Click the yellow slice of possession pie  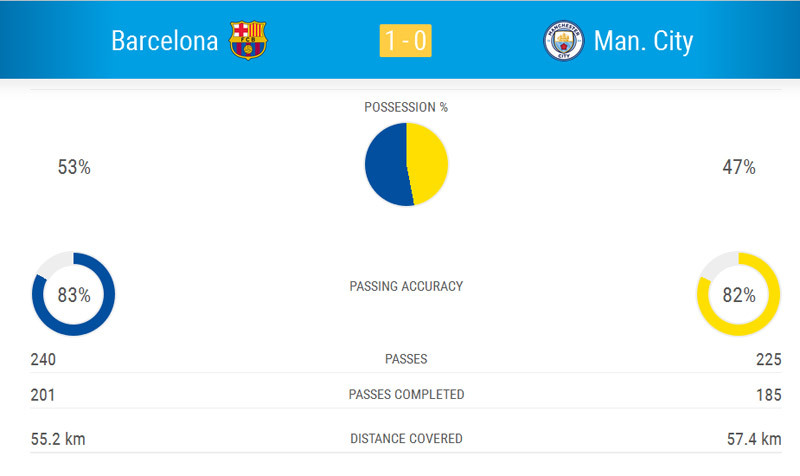click(x=430, y=162)
